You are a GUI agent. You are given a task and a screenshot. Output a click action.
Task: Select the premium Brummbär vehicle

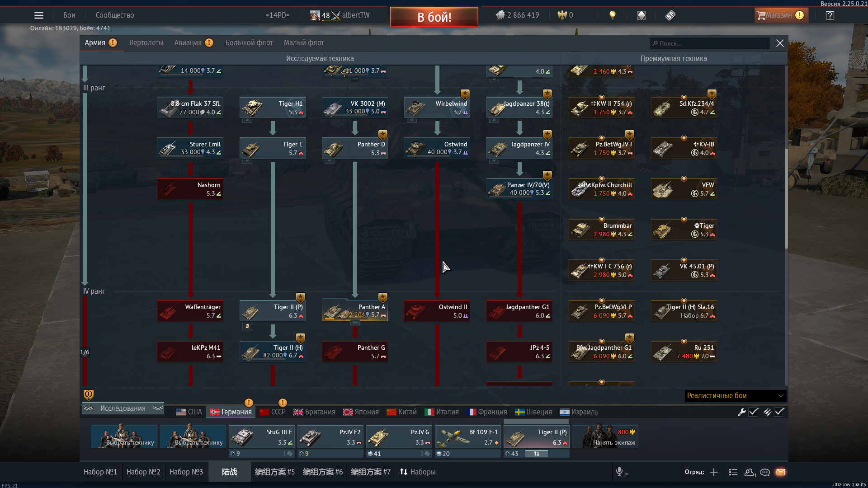point(602,230)
